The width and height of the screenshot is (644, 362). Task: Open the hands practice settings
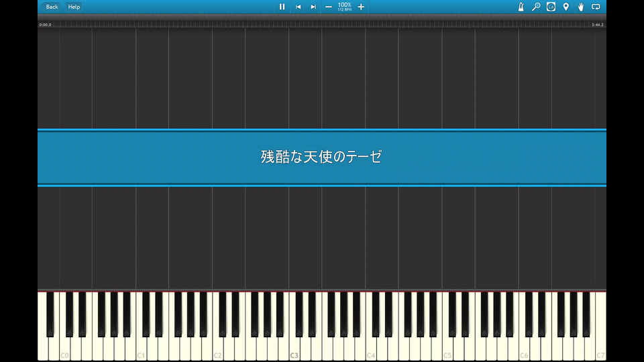click(581, 7)
